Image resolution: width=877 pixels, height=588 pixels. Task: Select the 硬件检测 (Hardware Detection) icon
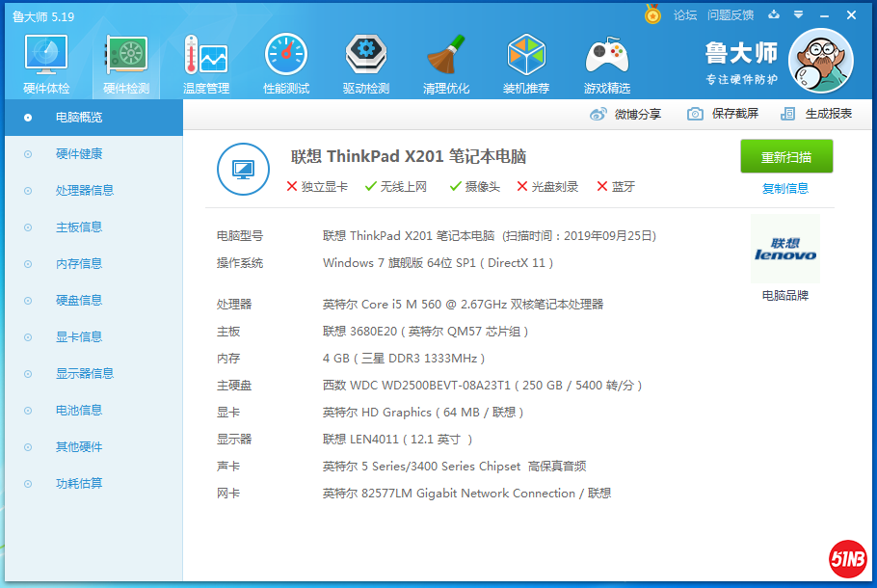125,63
